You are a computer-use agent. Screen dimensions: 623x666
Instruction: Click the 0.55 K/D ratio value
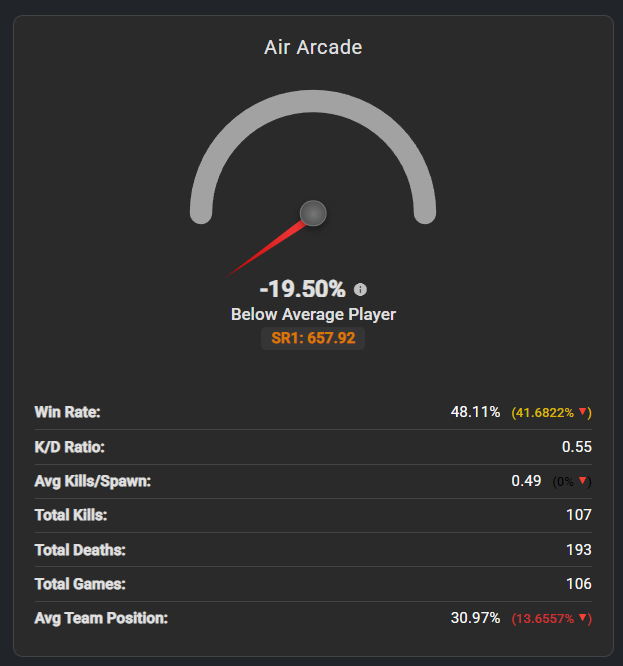[x=577, y=447]
